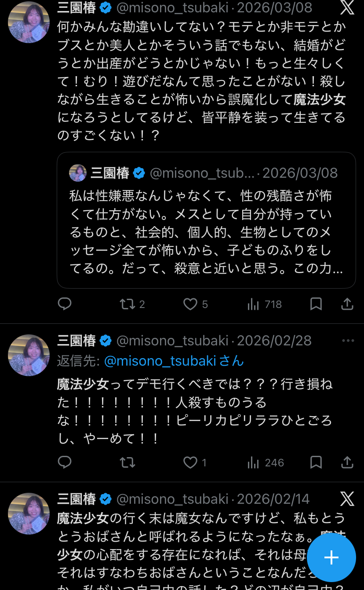Tap the blue compose new post button
364x590 pixels.
pyautogui.click(x=331, y=557)
